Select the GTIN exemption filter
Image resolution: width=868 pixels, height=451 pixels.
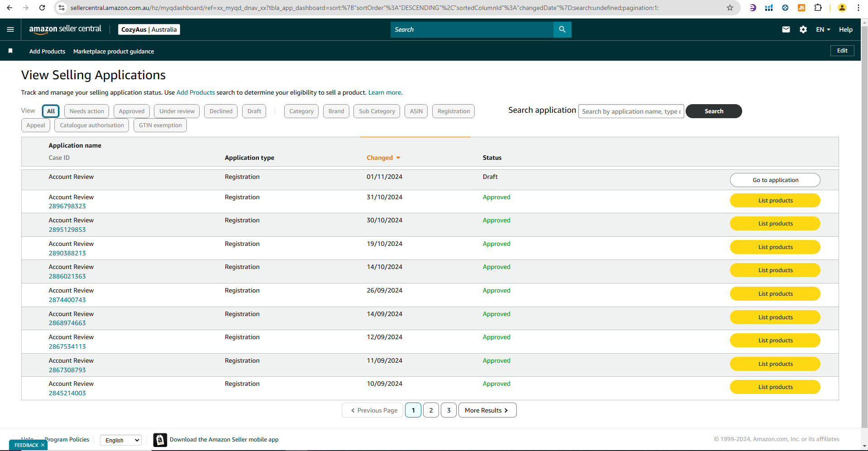coord(160,125)
